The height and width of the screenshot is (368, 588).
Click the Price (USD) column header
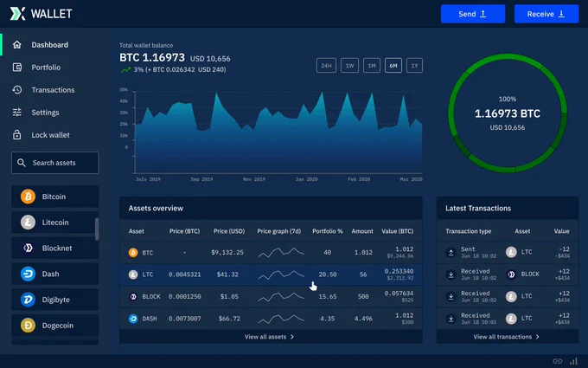tap(229, 231)
